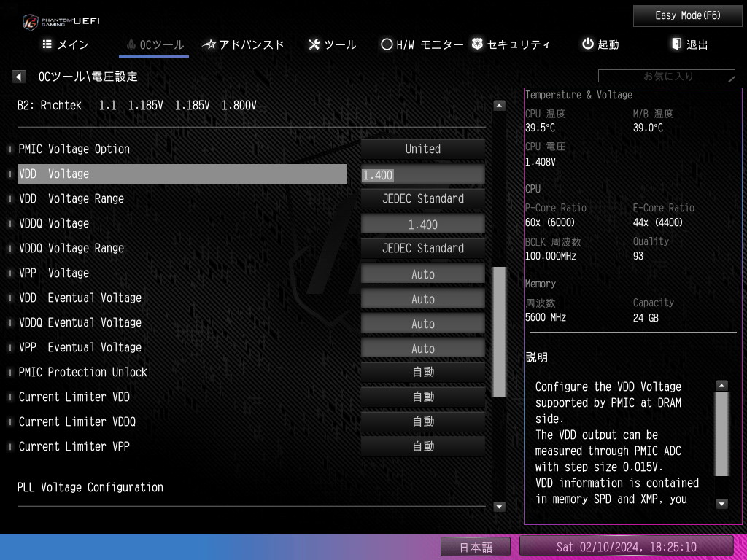This screenshot has height=560, width=747.
Task: Click scroll-up arrow of settings list
Action: click(x=499, y=106)
